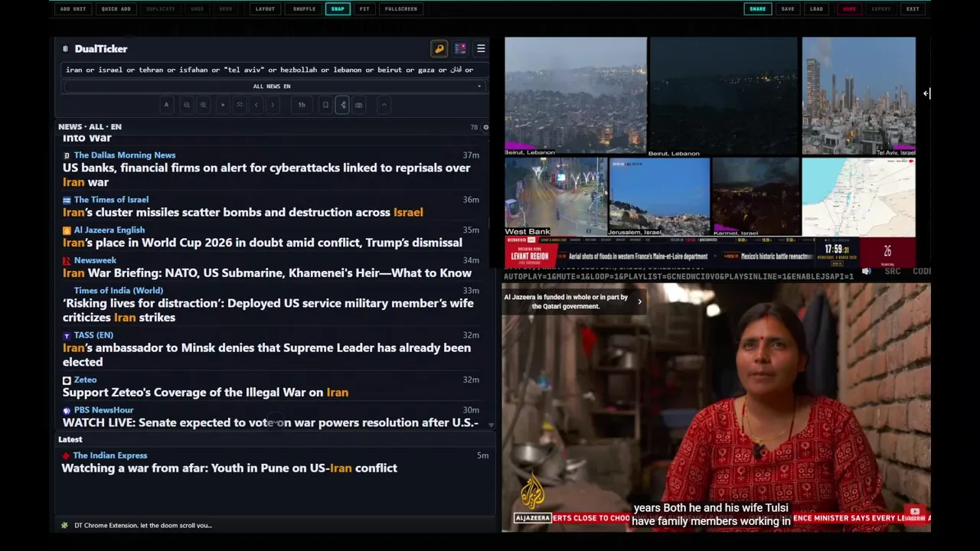Click the 'Latest' section label
The image size is (980, 551).
[70, 439]
